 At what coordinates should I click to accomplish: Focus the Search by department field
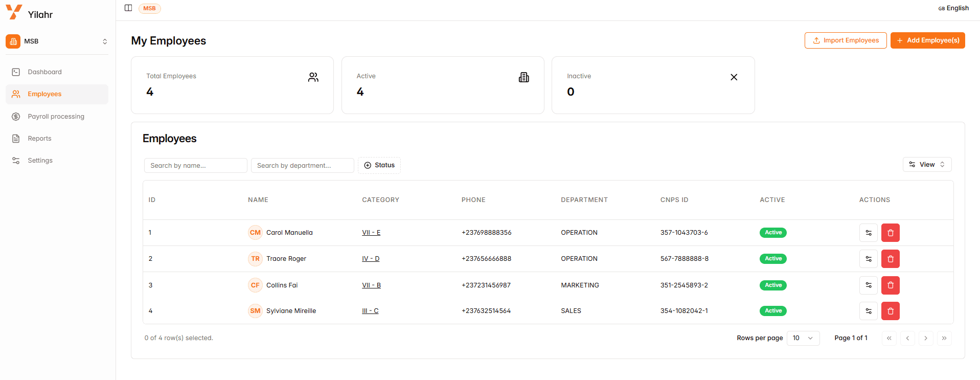(302, 166)
